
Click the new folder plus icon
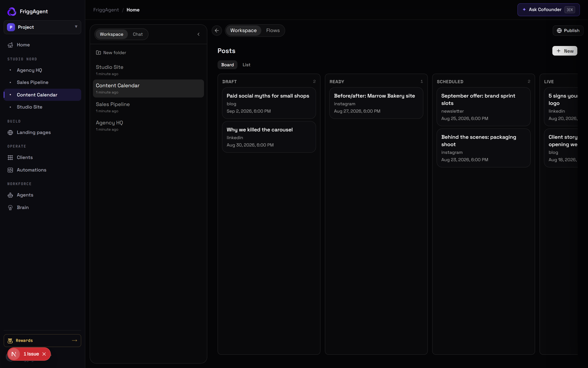tap(98, 53)
